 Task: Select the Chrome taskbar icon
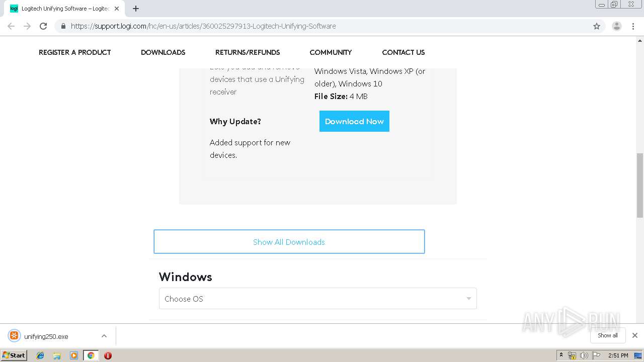[91, 355]
